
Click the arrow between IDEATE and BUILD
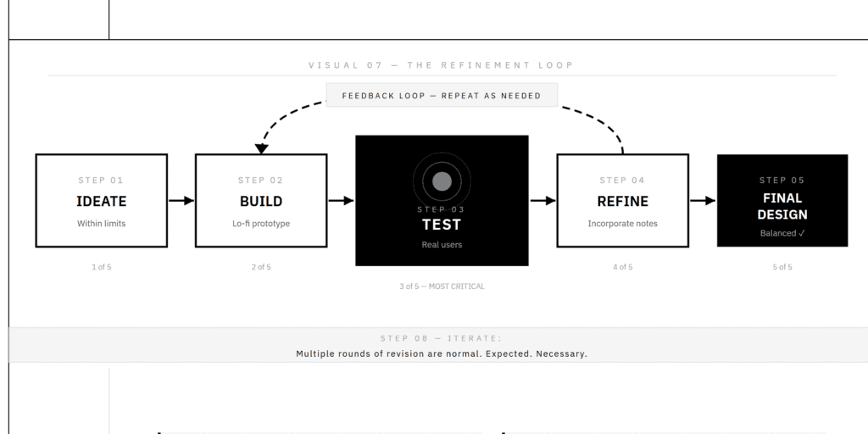coord(181,200)
